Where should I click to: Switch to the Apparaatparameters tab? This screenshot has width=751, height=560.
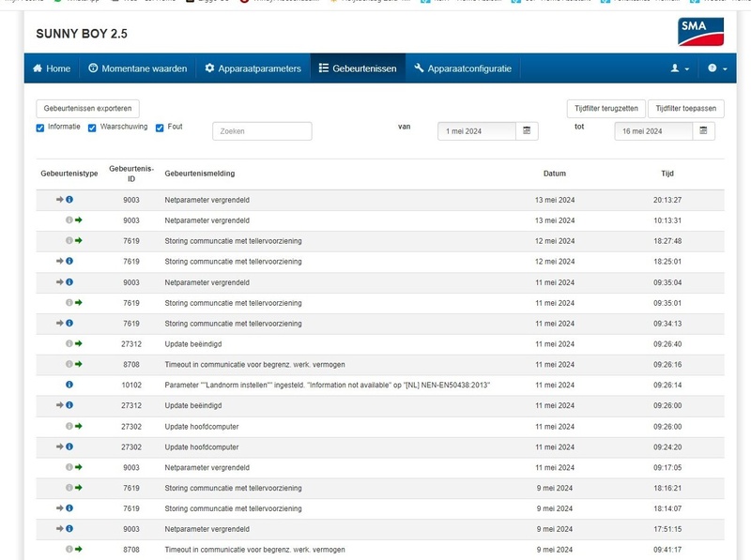[253, 68]
